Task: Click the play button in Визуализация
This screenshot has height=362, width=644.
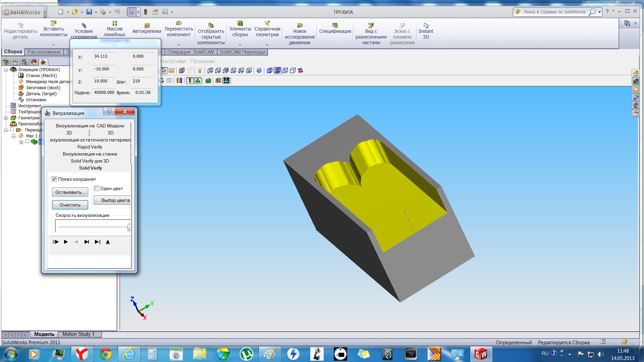Action: point(66,242)
